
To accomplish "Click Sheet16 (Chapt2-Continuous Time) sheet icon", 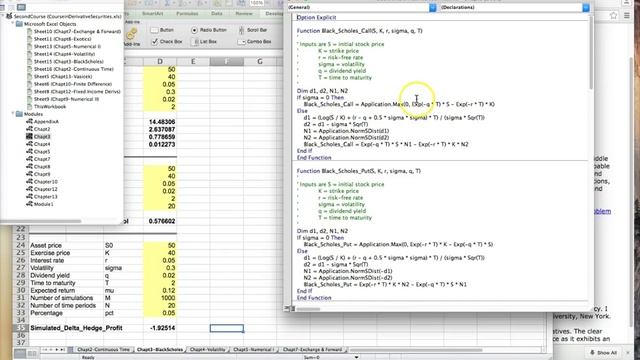I will (x=29, y=69).
